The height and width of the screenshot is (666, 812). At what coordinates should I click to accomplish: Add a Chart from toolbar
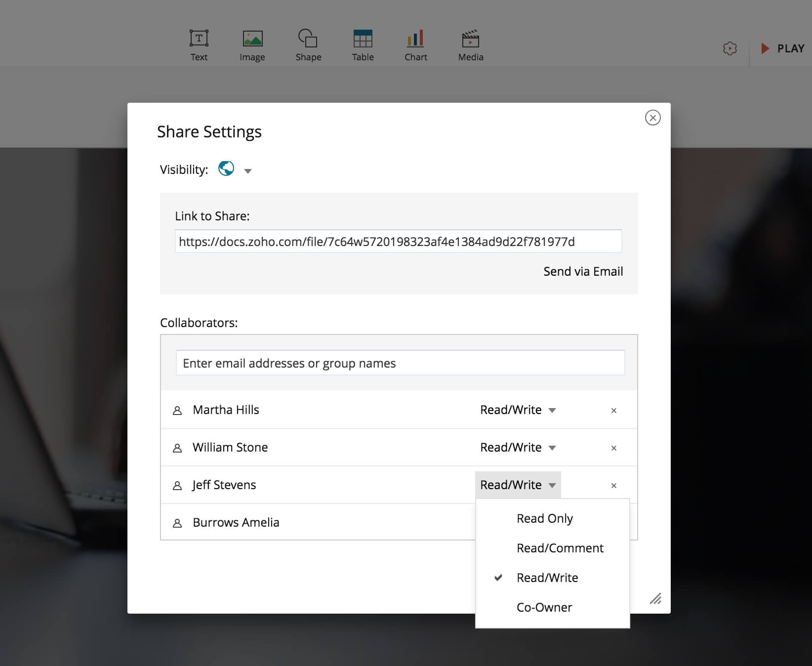click(x=415, y=45)
